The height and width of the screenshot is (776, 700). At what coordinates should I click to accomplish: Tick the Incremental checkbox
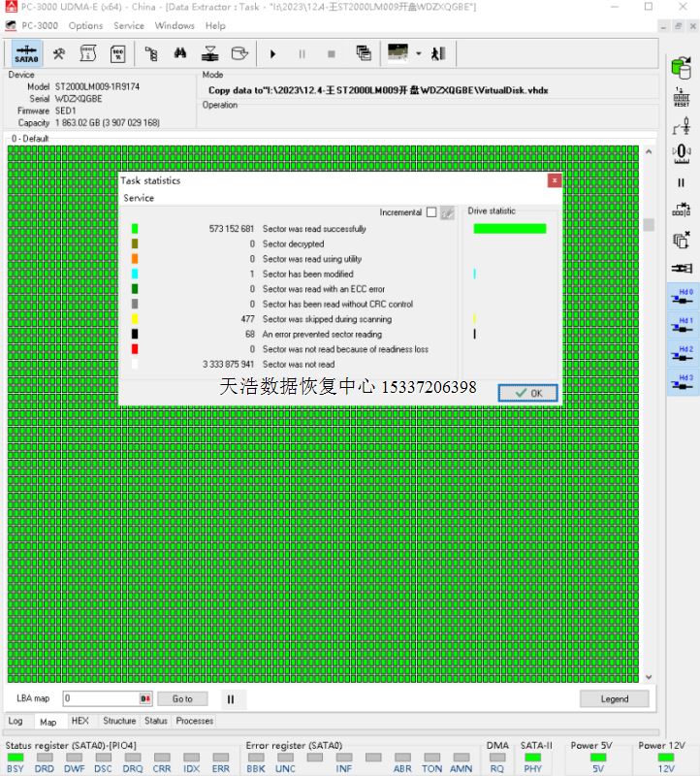(x=430, y=212)
